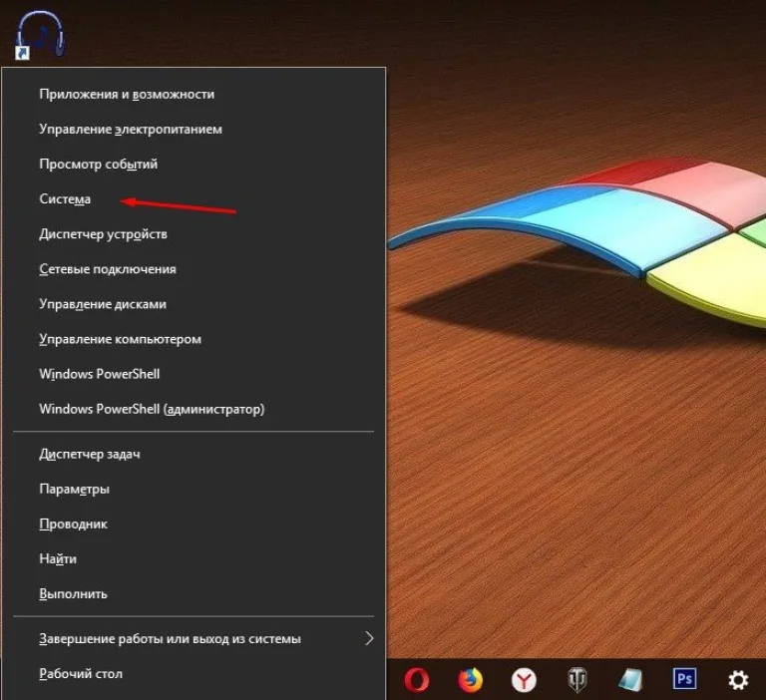The width and height of the screenshot is (766, 700).
Task: Select Управление электропитанием menu entry
Action: pos(193,129)
